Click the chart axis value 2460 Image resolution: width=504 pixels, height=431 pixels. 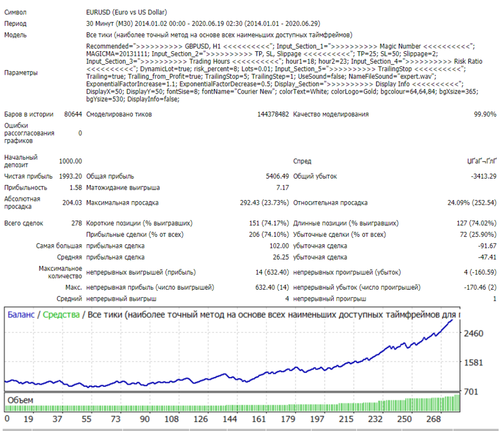[x=474, y=333]
